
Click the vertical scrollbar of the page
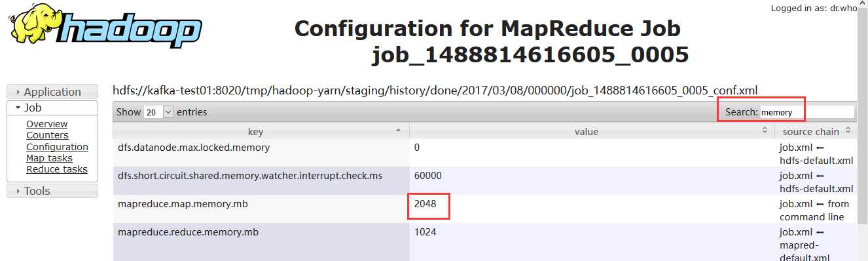click(x=863, y=130)
